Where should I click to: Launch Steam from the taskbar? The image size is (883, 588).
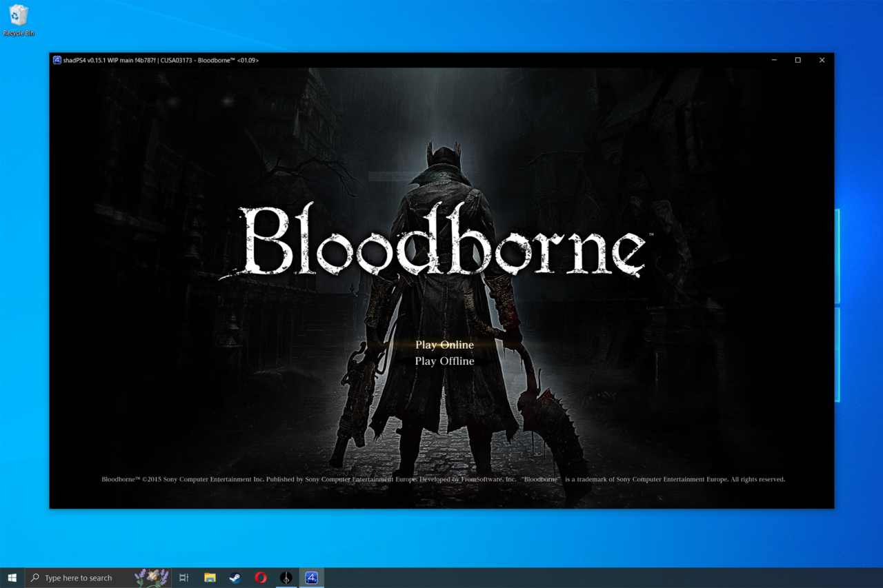235,578
